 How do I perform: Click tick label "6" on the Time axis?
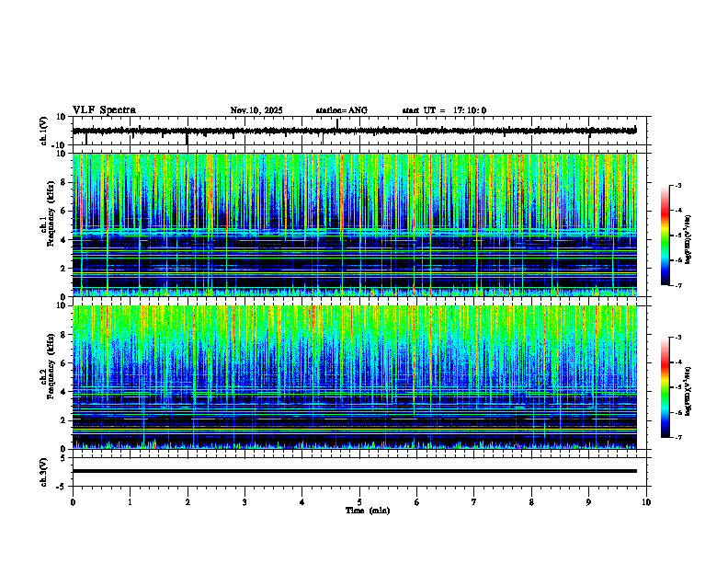[417, 502]
